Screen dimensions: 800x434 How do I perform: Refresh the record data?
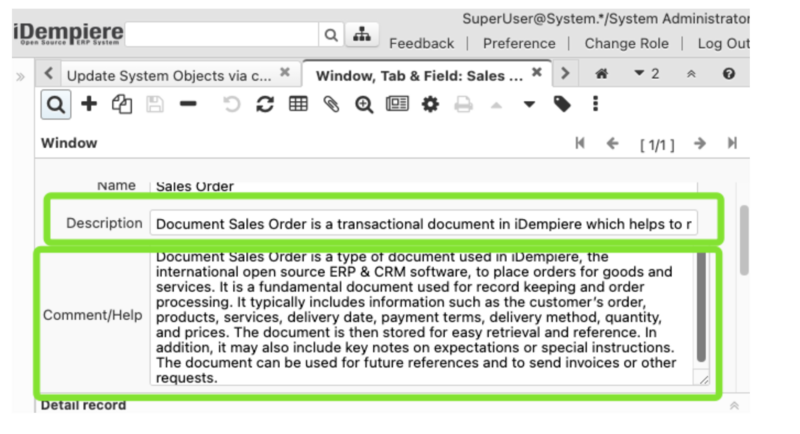coord(265,104)
